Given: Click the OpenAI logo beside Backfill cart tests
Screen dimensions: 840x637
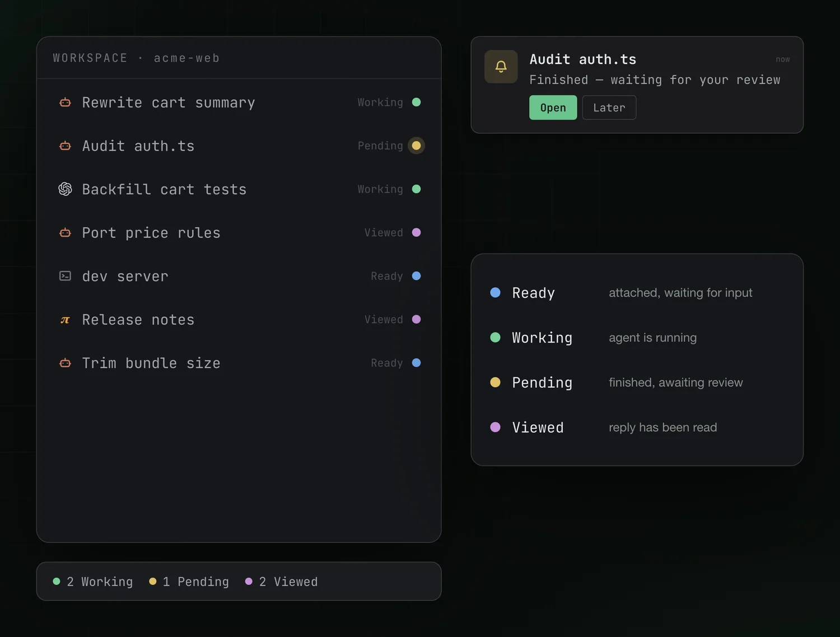Looking at the screenshot, I should 65,189.
